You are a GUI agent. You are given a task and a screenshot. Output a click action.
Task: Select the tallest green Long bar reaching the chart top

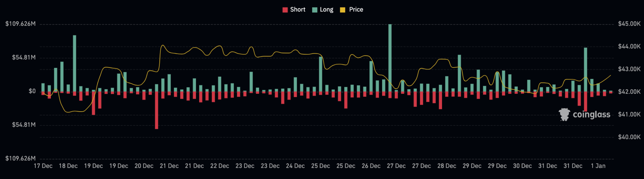pos(390,58)
